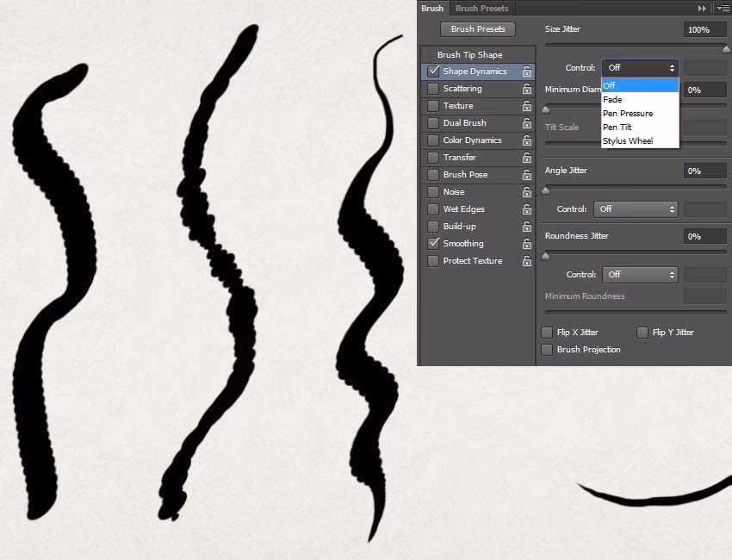This screenshot has width=732, height=560.
Task: Open the Angle Jitter Control dropdown
Action: tap(636, 208)
